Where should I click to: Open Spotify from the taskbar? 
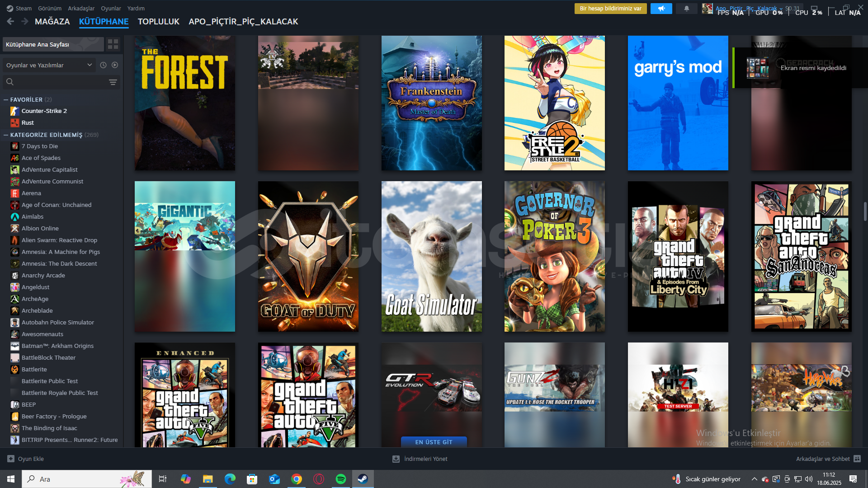pos(341,479)
